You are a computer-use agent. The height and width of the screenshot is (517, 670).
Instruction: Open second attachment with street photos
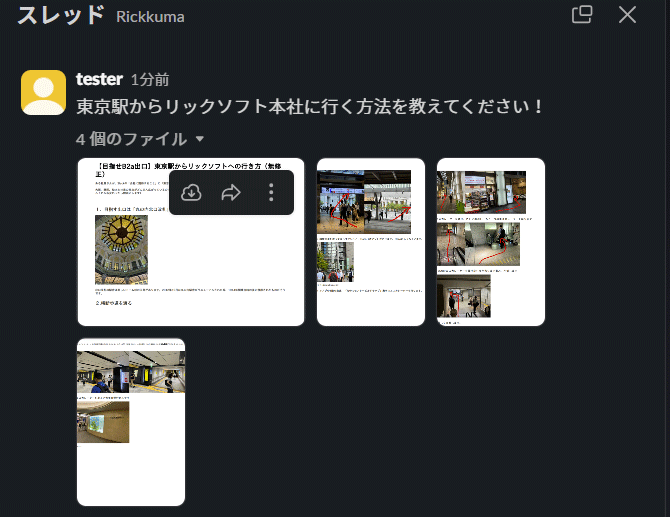tap(371, 242)
